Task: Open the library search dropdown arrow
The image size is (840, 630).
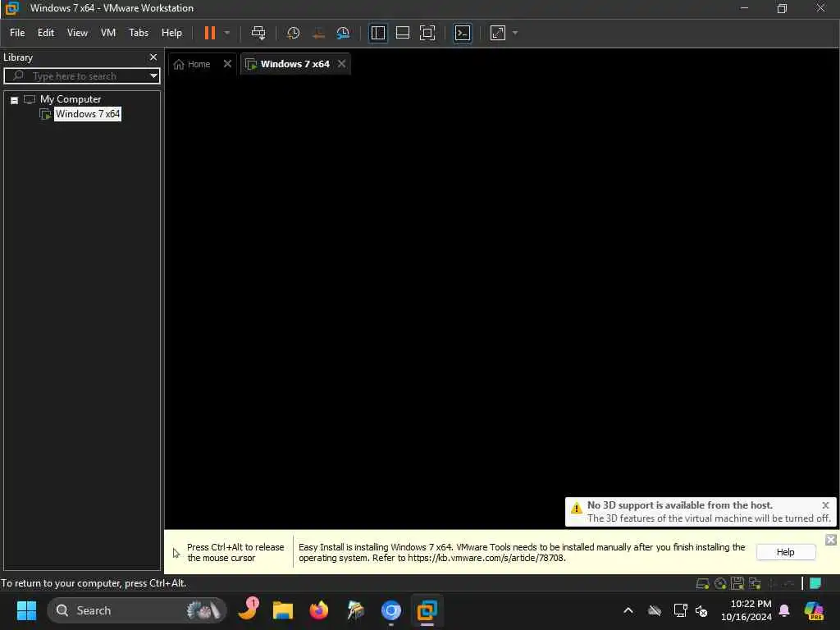Action: click(153, 75)
